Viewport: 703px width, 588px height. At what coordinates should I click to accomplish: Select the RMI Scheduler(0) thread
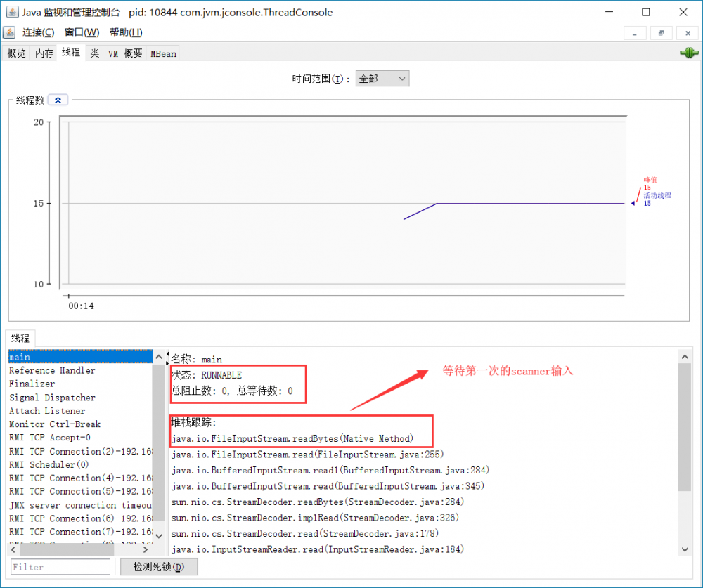pyautogui.click(x=49, y=464)
